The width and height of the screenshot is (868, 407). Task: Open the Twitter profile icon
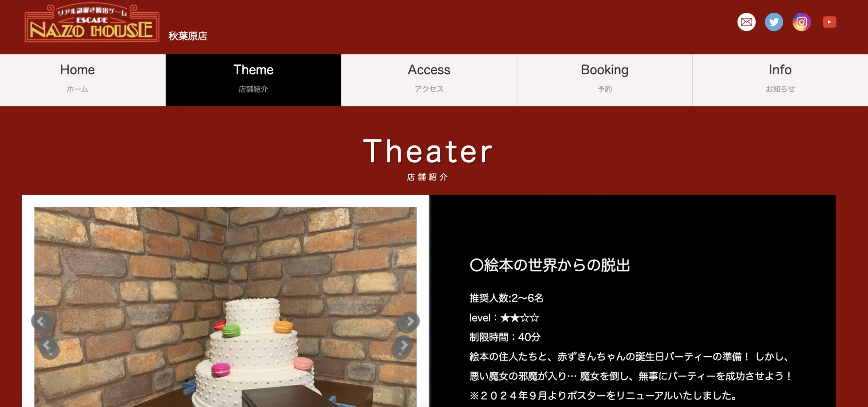774,22
